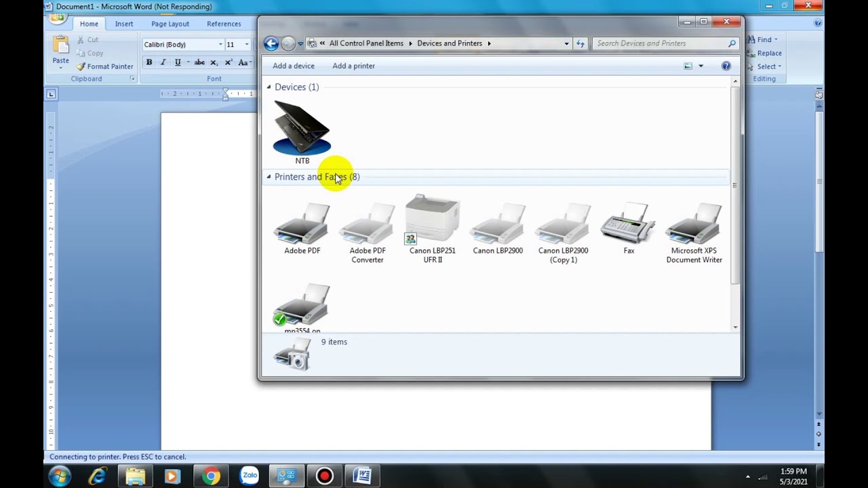Open the Windows Start menu
Screen dimensions: 868x488
click(60, 476)
